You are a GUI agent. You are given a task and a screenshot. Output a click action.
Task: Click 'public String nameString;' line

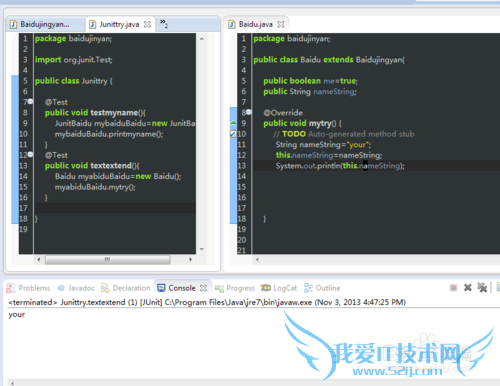(310, 91)
